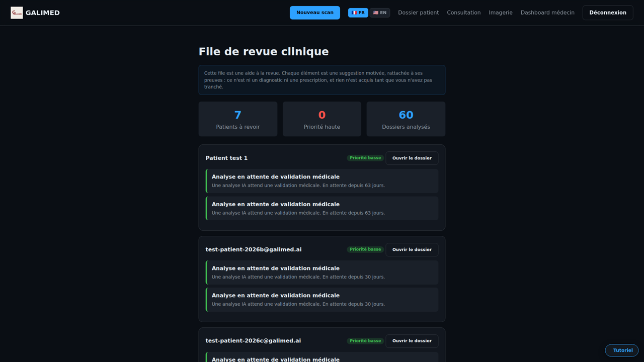Select first pending analysis of test-patient-2026b
The width and height of the screenshot is (644, 362).
pyautogui.click(x=322, y=273)
